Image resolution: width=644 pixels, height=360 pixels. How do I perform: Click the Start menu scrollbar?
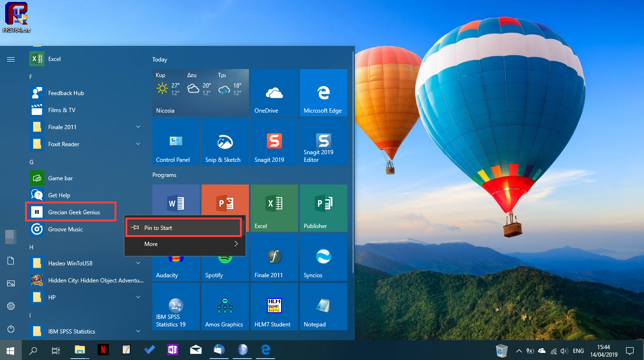pos(10,237)
